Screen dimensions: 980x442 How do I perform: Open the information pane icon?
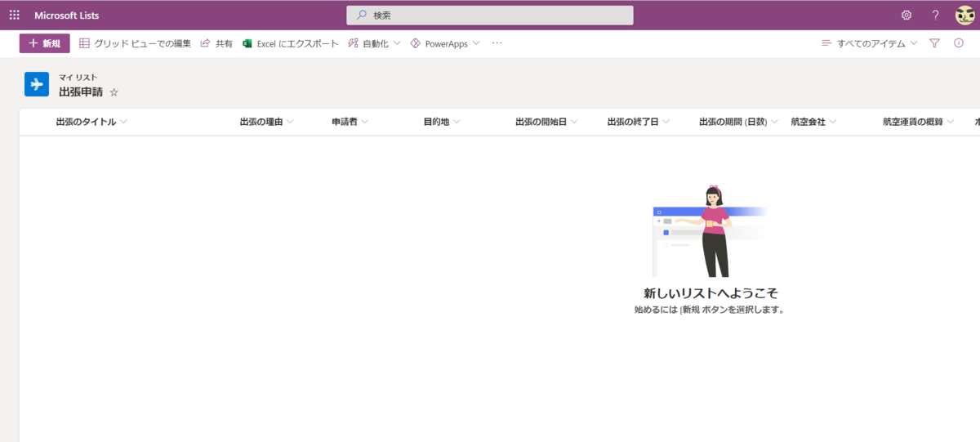(x=959, y=43)
